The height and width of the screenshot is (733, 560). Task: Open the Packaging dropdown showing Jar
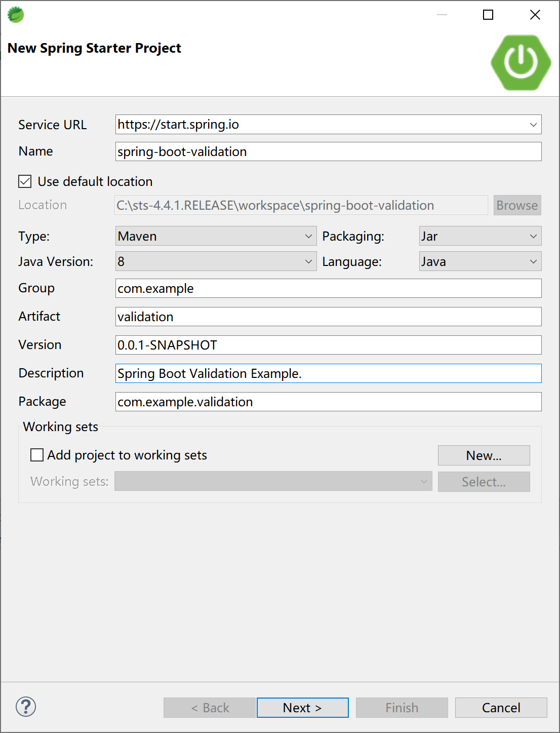tap(480, 236)
